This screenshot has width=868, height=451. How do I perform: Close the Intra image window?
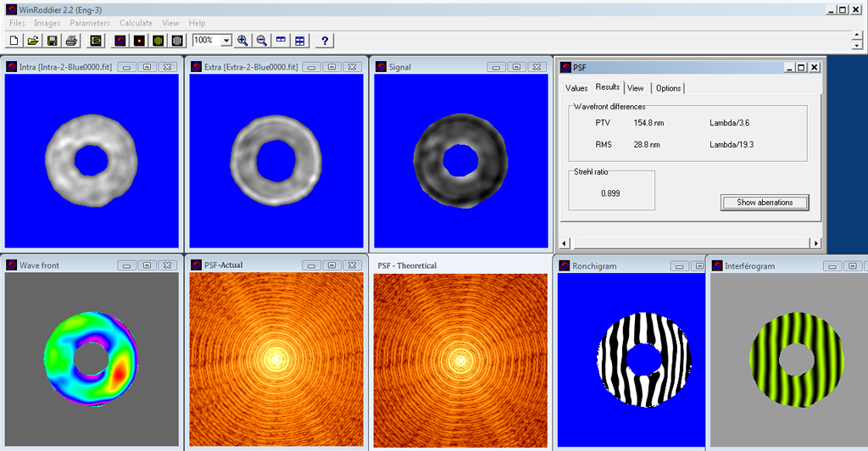coord(168,67)
